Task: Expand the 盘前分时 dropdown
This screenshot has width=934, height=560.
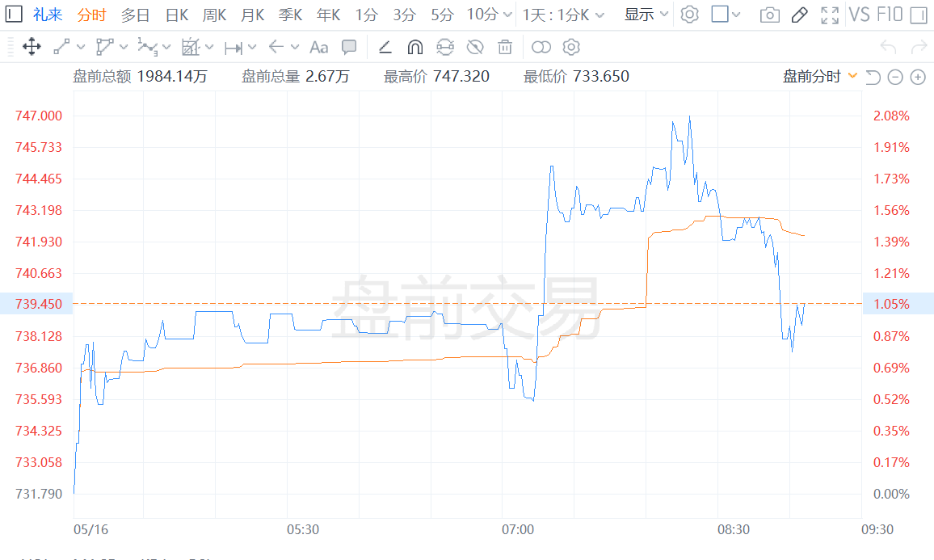Action: point(820,77)
